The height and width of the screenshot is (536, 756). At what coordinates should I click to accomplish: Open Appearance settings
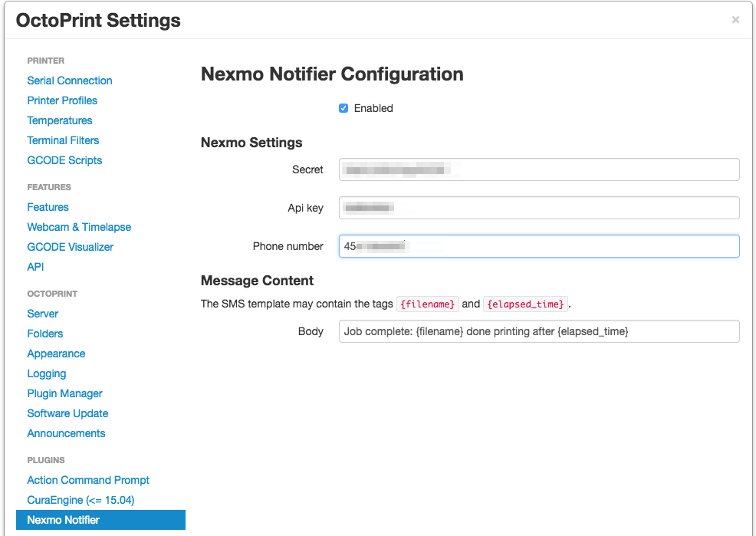pyautogui.click(x=56, y=353)
